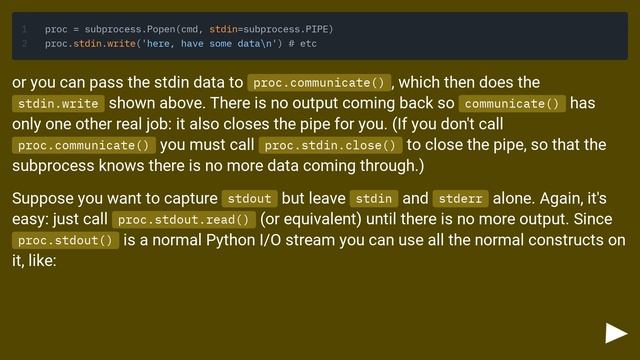
Task: Click the proc.stdin.write call in line 2
Action: tap(90, 43)
